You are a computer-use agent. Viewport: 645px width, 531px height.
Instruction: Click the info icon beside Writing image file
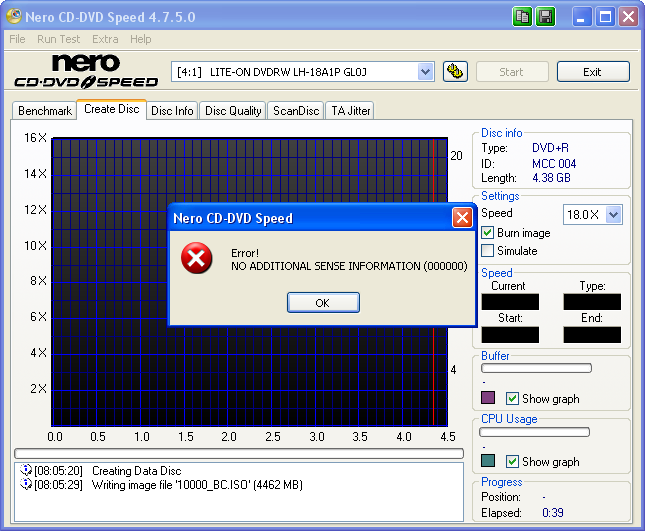click(x=26, y=484)
